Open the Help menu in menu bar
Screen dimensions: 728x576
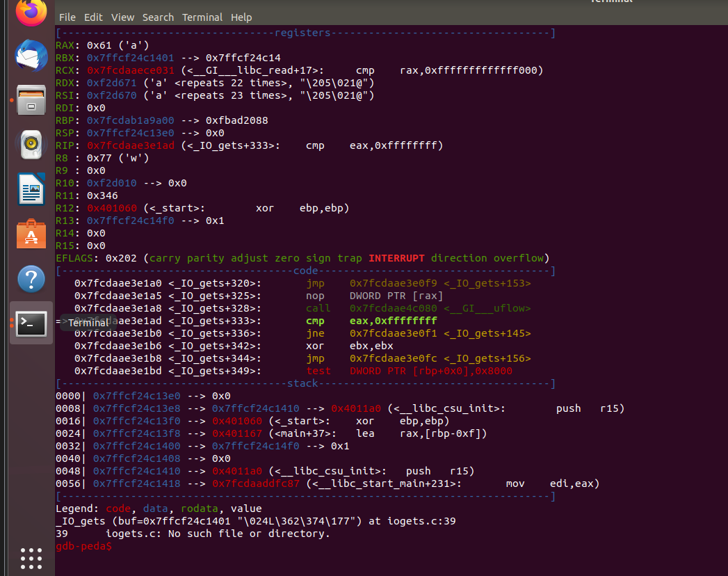(x=241, y=17)
